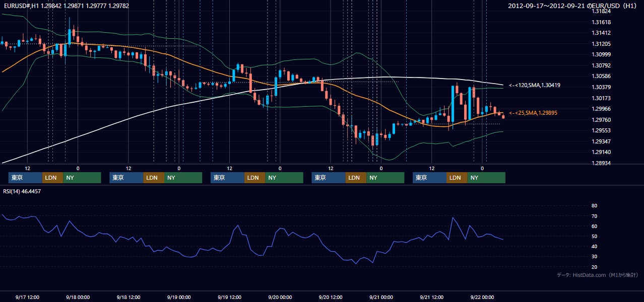Click the 9/17 12:00 time axis label

click(x=27, y=297)
